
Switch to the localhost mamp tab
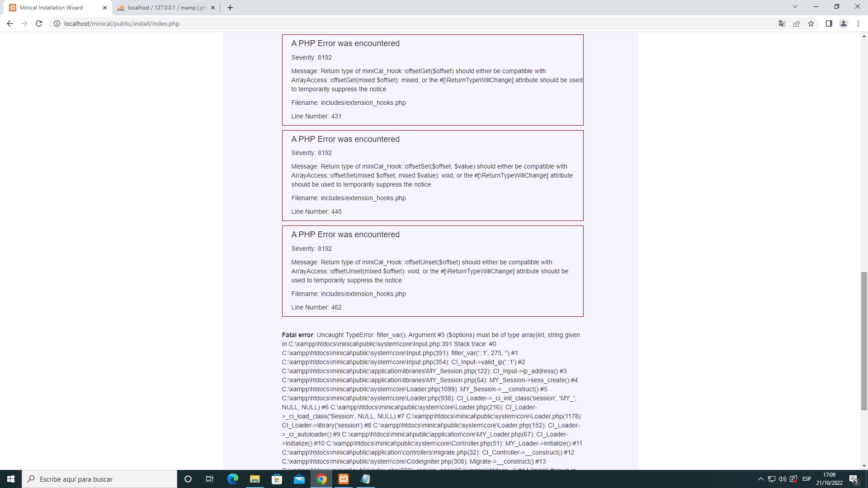(163, 8)
